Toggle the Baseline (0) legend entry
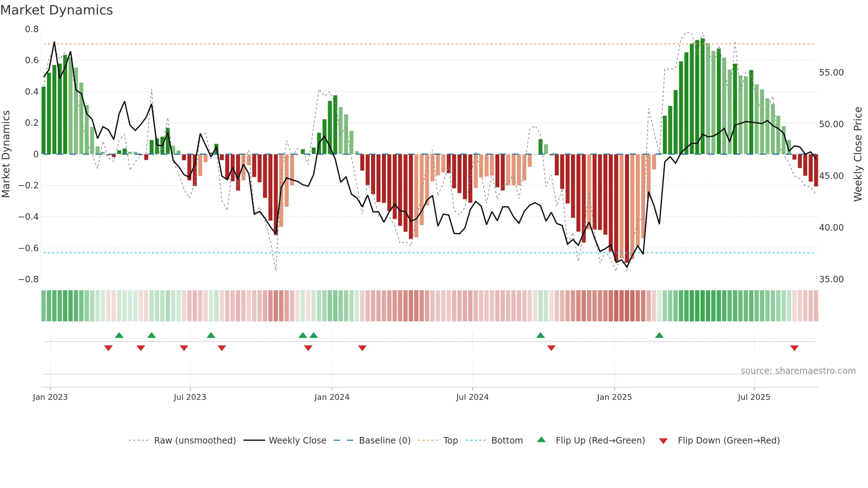 pyautogui.click(x=372, y=440)
